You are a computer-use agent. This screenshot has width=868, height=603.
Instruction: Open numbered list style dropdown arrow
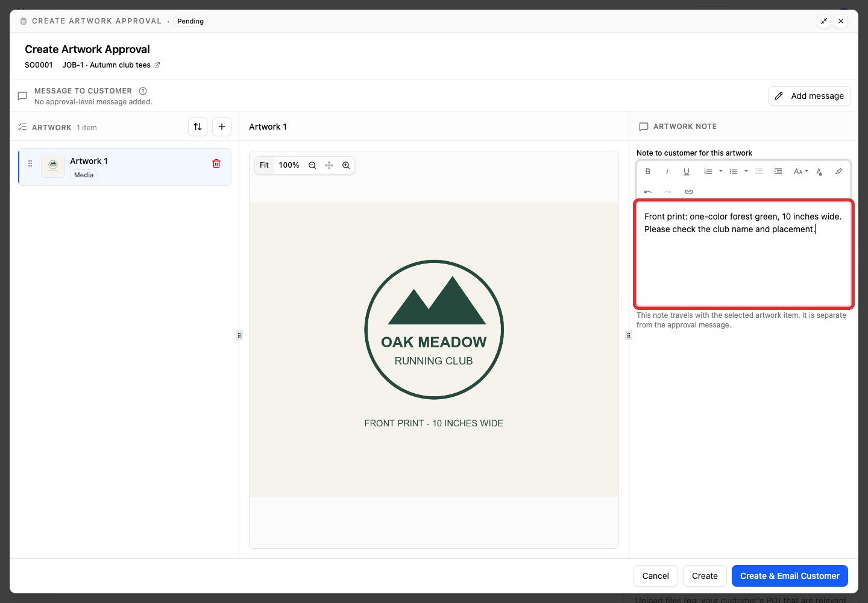[x=721, y=171]
